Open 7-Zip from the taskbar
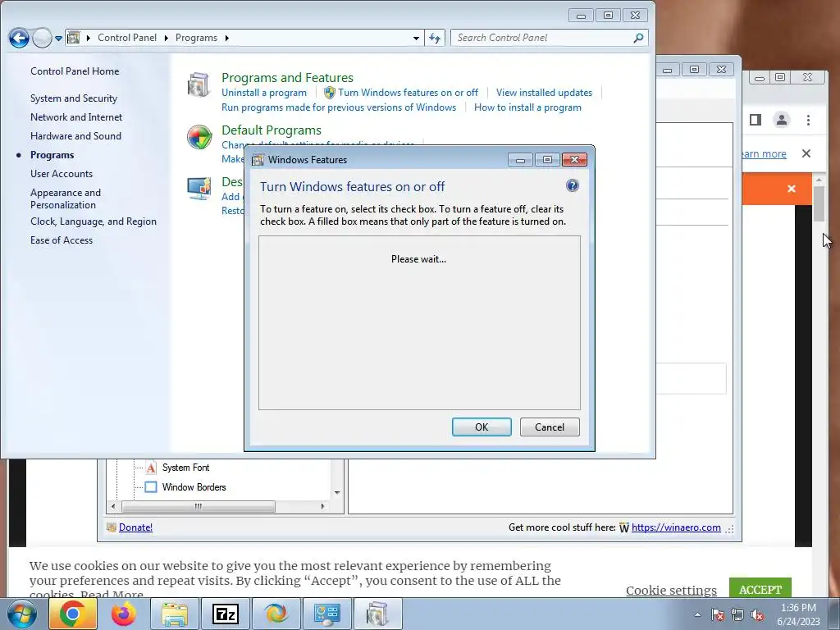The height and width of the screenshot is (630, 840). [x=225, y=614]
